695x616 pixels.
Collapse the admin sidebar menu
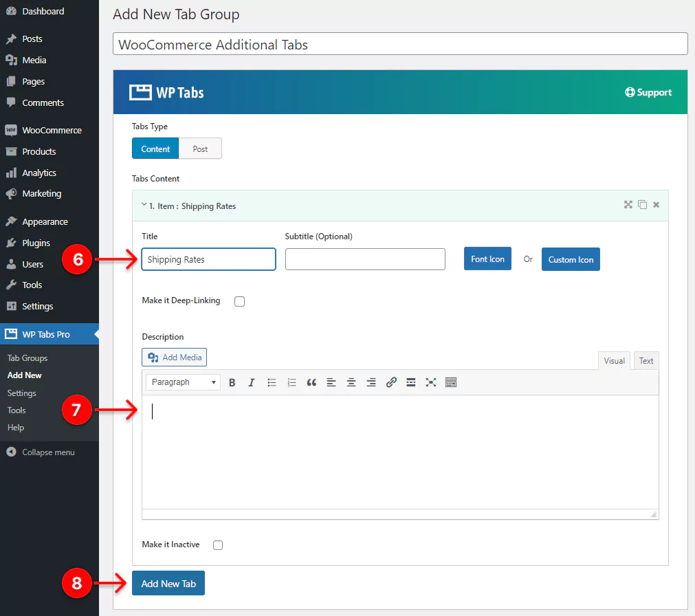(49, 452)
